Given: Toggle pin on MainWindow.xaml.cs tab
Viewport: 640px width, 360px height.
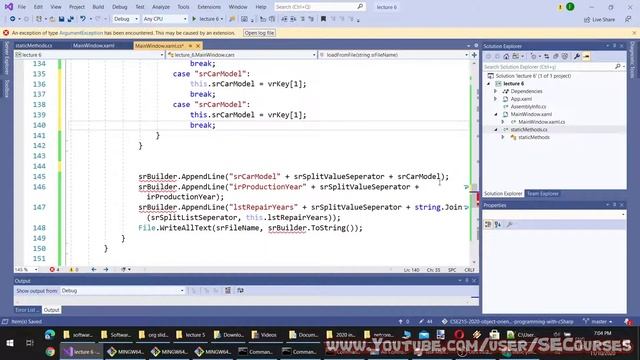Looking at the screenshot, I should (190, 46).
